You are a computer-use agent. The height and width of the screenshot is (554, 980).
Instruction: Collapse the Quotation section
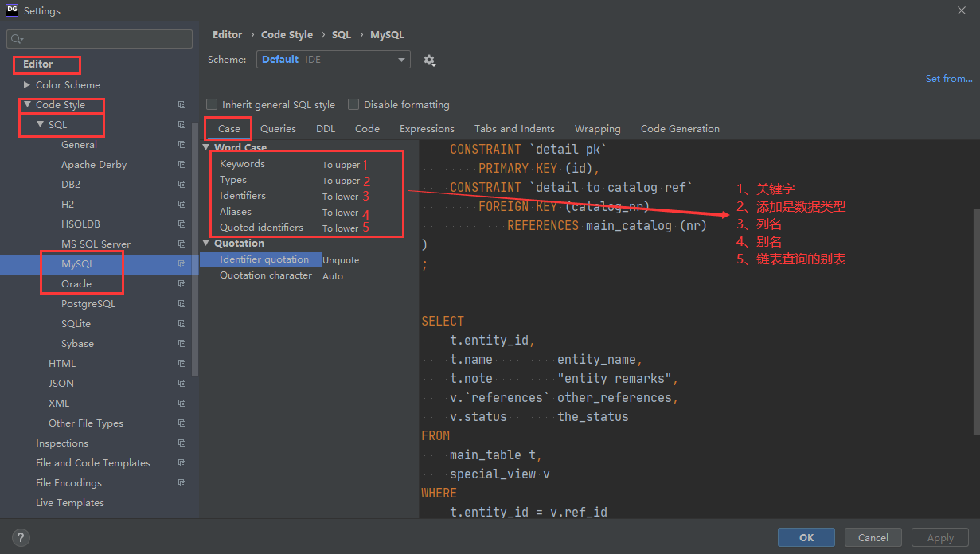[206, 243]
